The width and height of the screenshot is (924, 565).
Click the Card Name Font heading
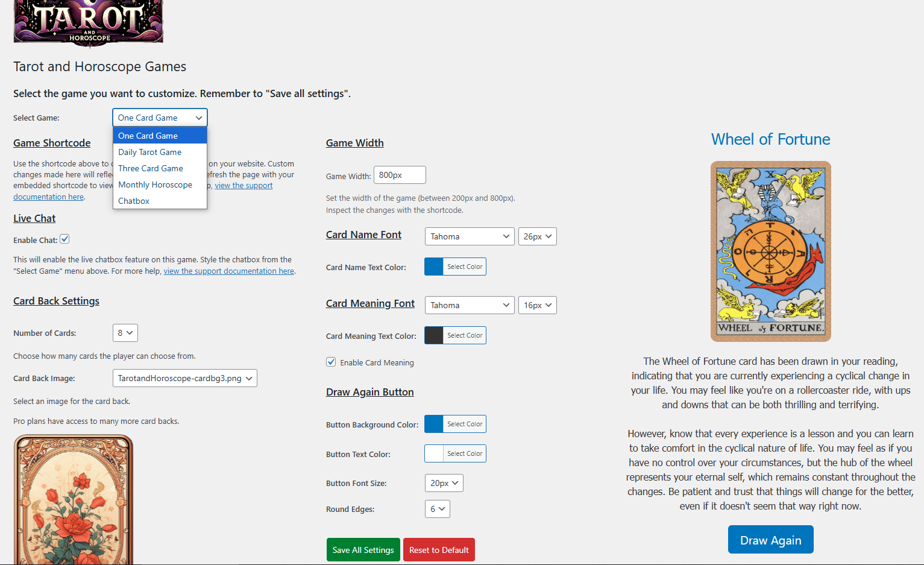tap(363, 235)
